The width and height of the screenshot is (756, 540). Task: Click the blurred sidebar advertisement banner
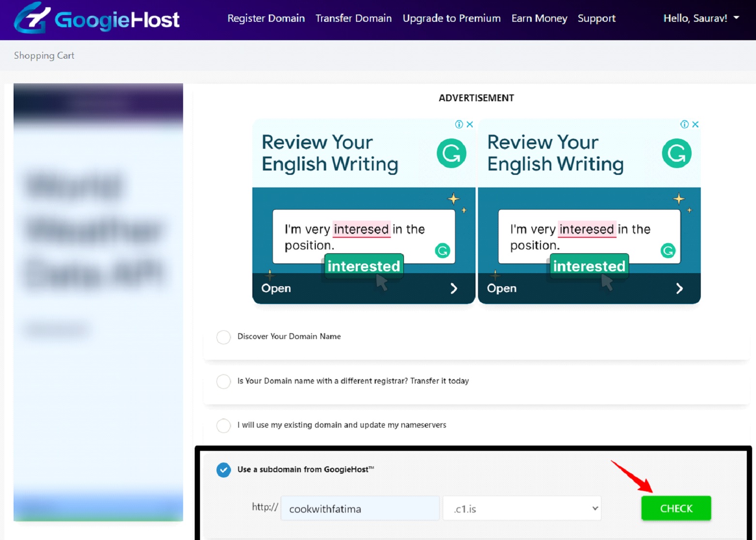[x=98, y=302]
